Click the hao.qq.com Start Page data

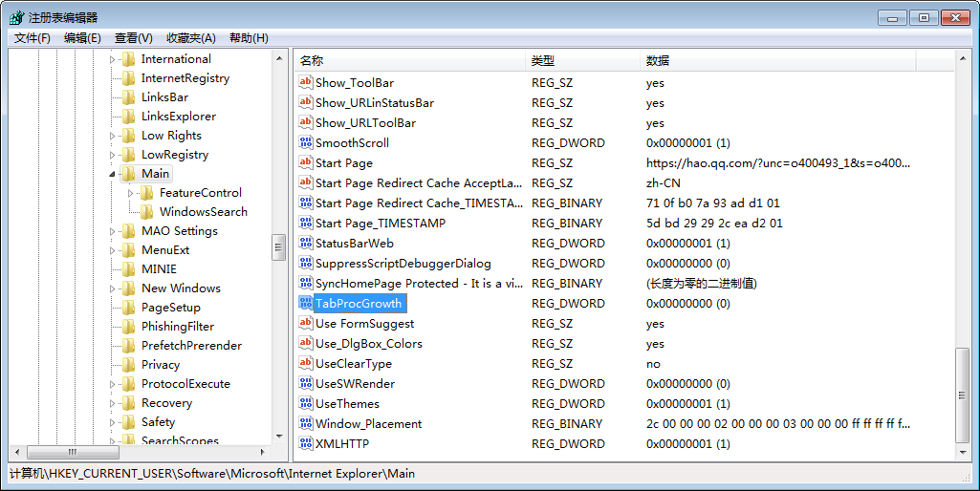pos(778,163)
